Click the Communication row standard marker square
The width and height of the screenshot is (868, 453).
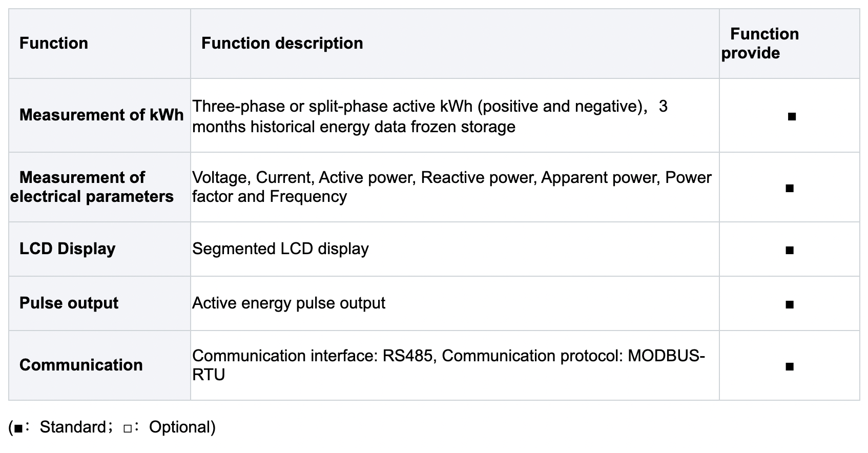click(x=790, y=367)
